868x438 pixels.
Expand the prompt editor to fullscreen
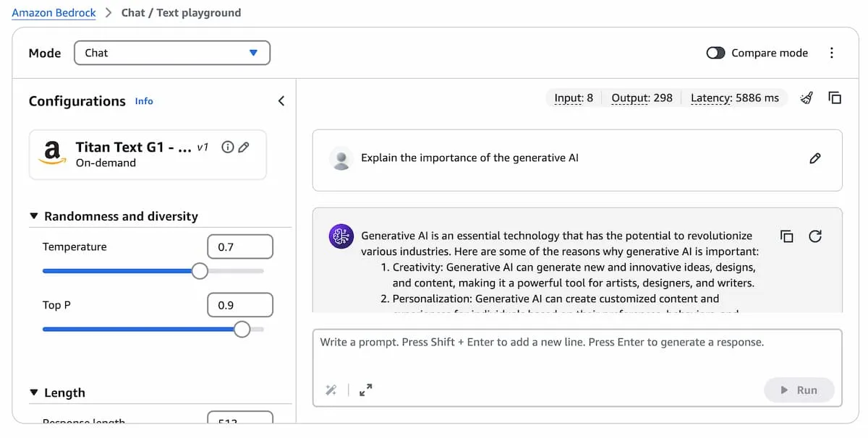366,390
